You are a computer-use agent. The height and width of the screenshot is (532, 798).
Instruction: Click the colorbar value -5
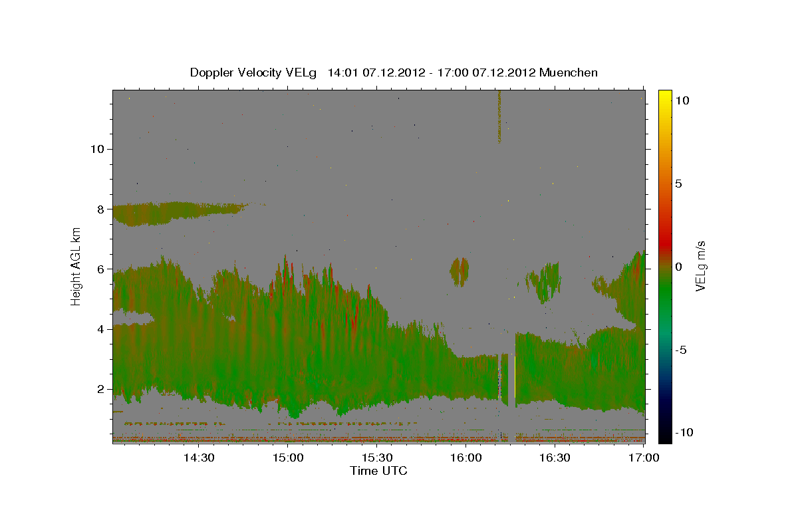point(681,350)
